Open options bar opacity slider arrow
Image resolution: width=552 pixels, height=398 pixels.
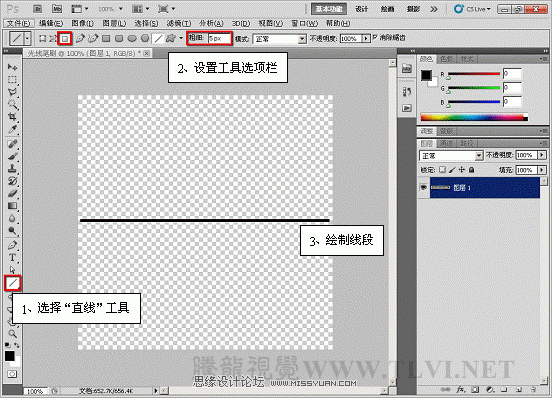[x=366, y=38]
